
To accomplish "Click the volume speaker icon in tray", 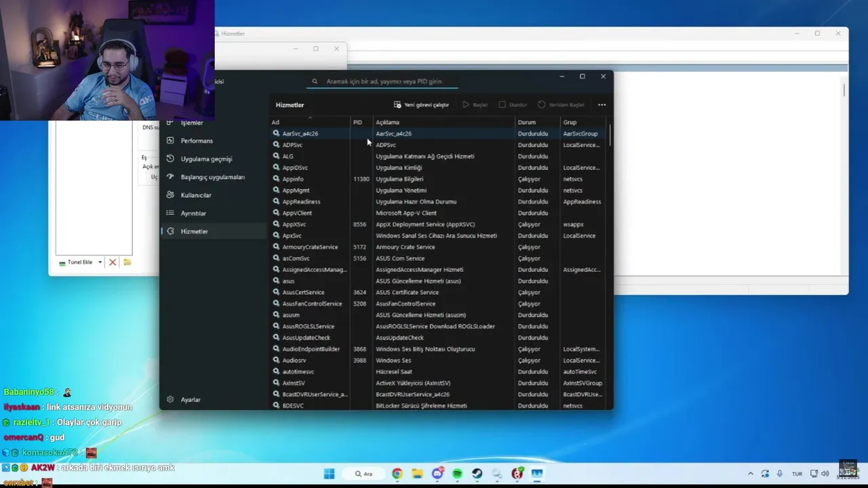I will (825, 474).
